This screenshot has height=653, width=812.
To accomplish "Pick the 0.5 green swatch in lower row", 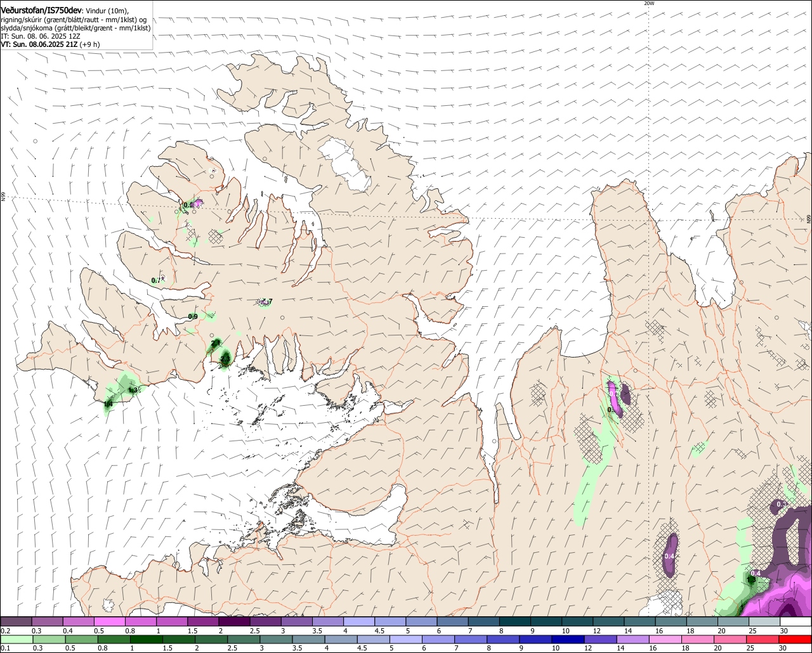I will click(81, 640).
